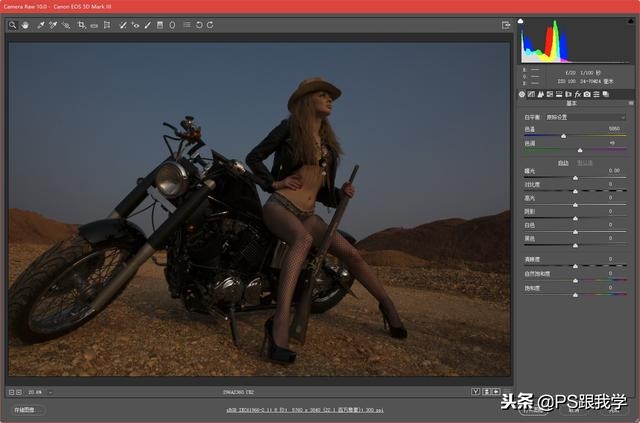Choose the Red Eye Removal tool
Image resolution: width=640 pixels, height=423 pixels.
135,24
